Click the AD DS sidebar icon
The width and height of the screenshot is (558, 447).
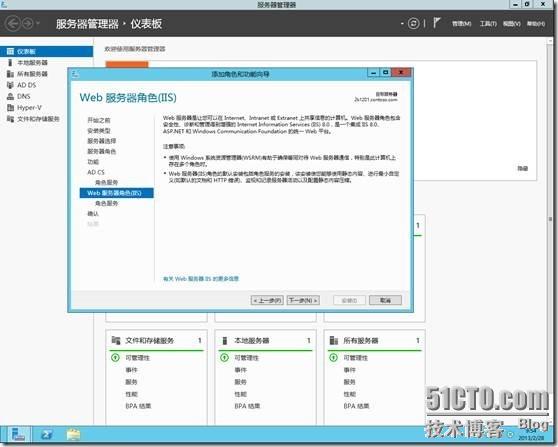[x=10, y=85]
